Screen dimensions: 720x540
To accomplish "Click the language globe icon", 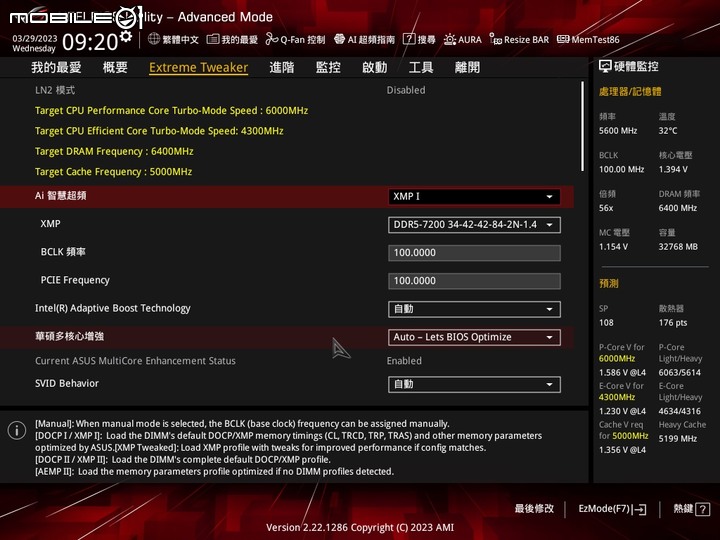I will pos(154,39).
